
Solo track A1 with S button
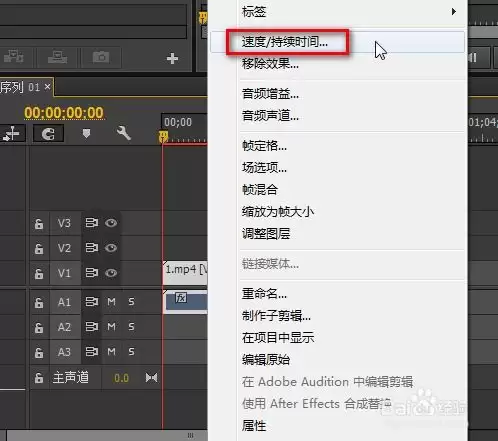pos(131,302)
